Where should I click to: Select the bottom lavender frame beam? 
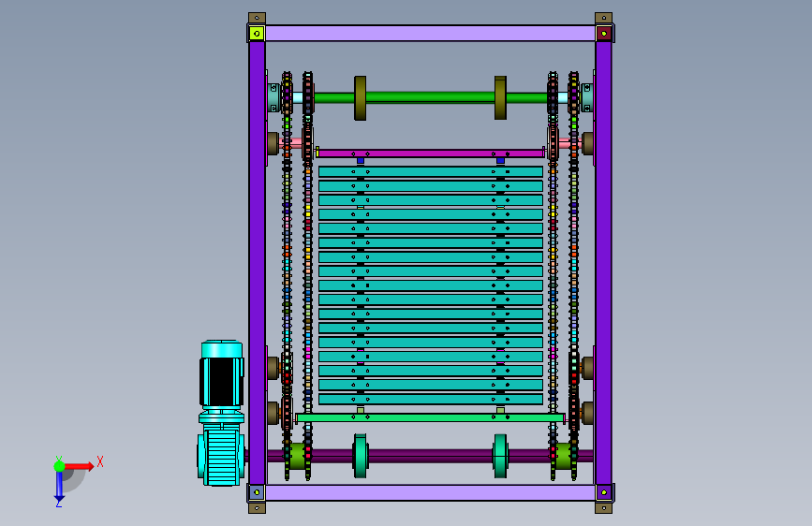pyautogui.click(x=430, y=492)
